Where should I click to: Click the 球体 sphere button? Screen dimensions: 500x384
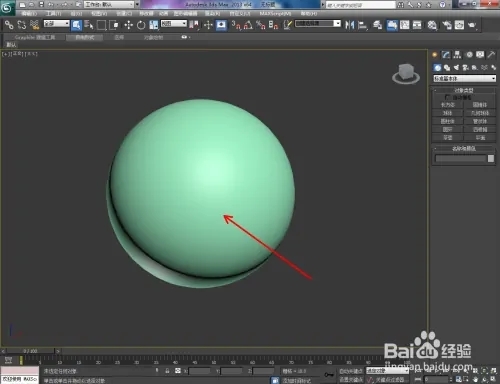coord(448,113)
